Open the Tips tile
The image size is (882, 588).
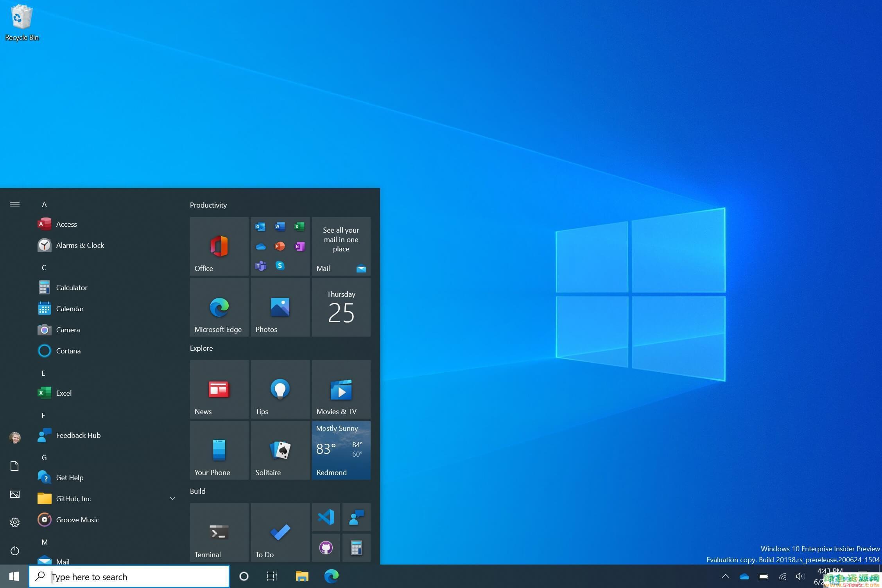point(280,389)
